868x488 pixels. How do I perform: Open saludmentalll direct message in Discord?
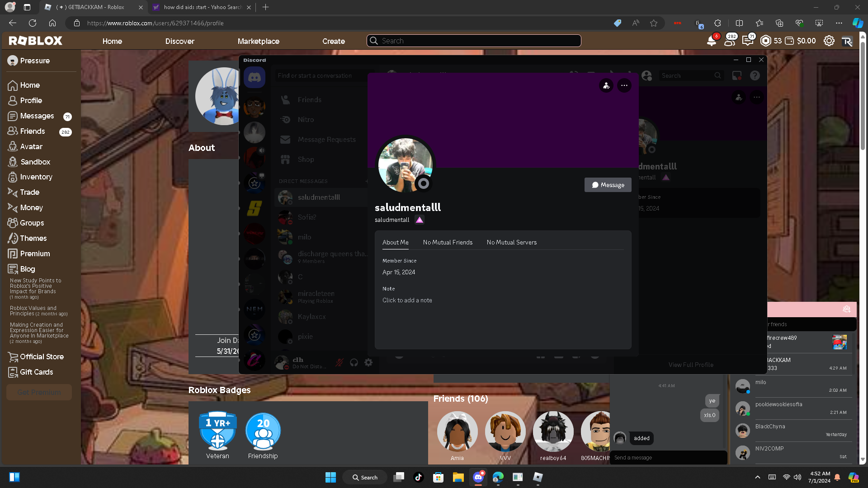pos(321,197)
